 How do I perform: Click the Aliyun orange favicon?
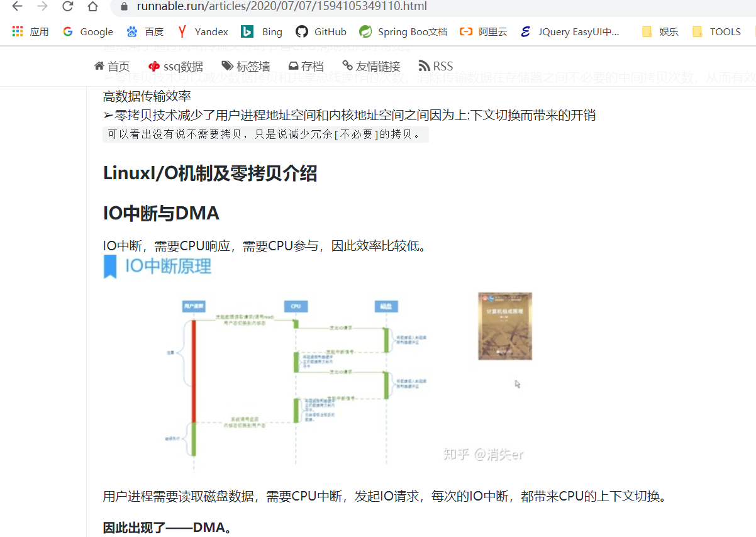pyautogui.click(x=465, y=31)
